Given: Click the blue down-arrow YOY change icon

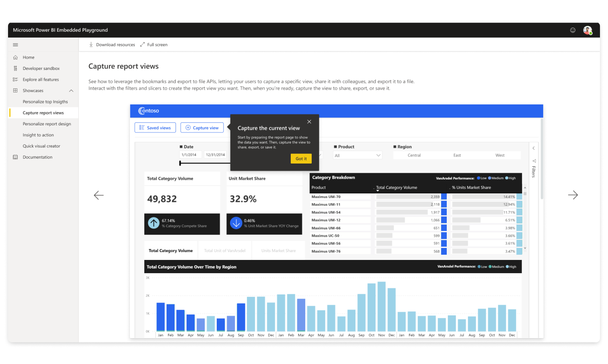Looking at the screenshot, I should [236, 223].
